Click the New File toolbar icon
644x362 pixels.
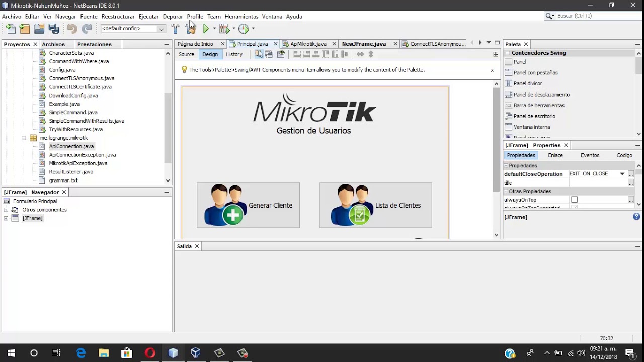coord(11,29)
